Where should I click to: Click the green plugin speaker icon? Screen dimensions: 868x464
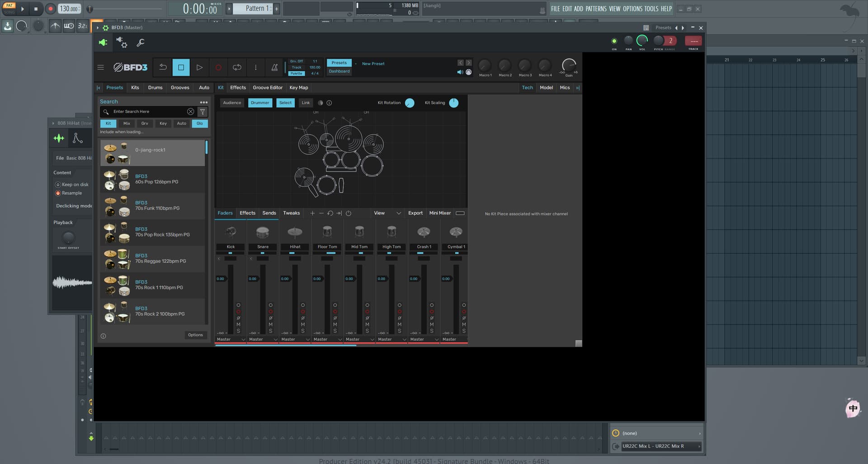(103, 42)
